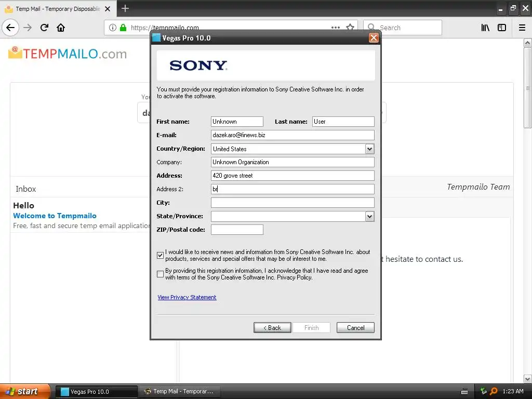Open the Welcome to Tempmailo email
The width and height of the screenshot is (532, 399).
click(x=55, y=216)
